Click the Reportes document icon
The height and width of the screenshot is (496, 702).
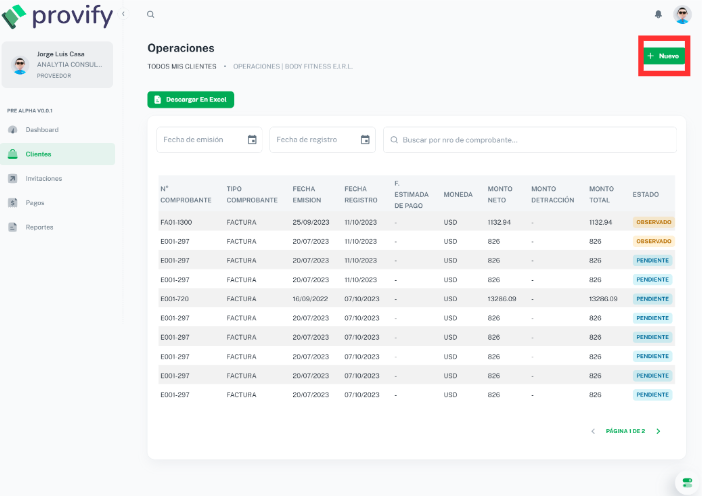coord(13,227)
